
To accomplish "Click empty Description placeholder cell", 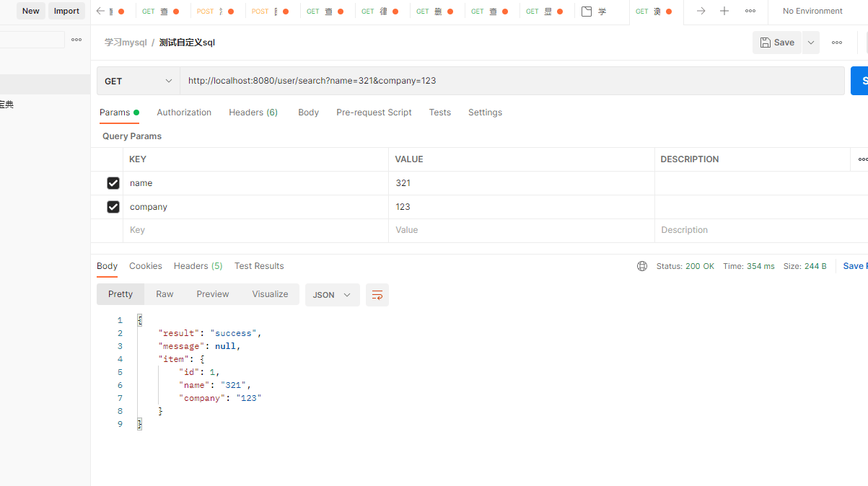I will [x=761, y=231].
